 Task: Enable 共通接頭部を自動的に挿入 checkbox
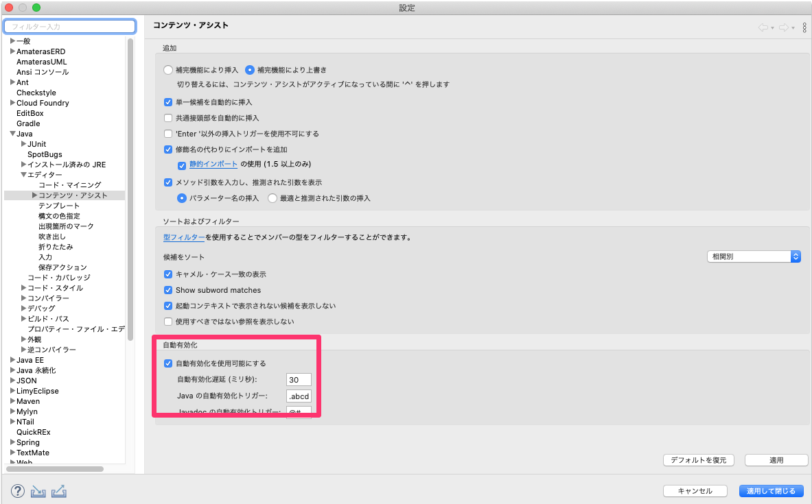(168, 119)
